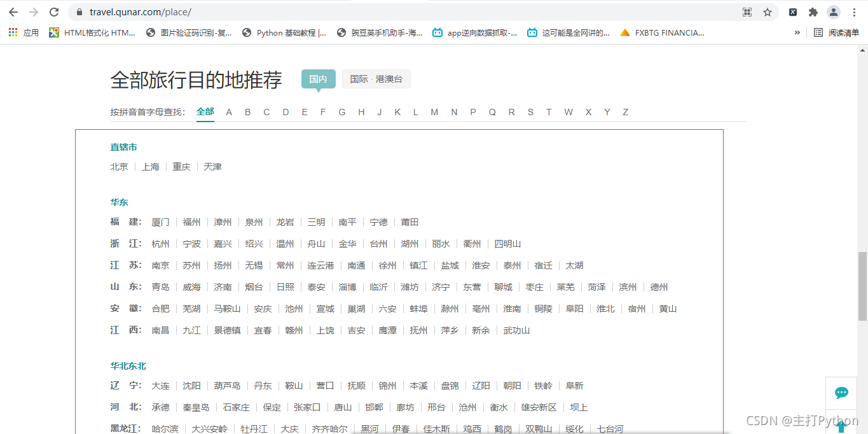
Task: Reload the page with the refresh icon
Action: click(54, 12)
